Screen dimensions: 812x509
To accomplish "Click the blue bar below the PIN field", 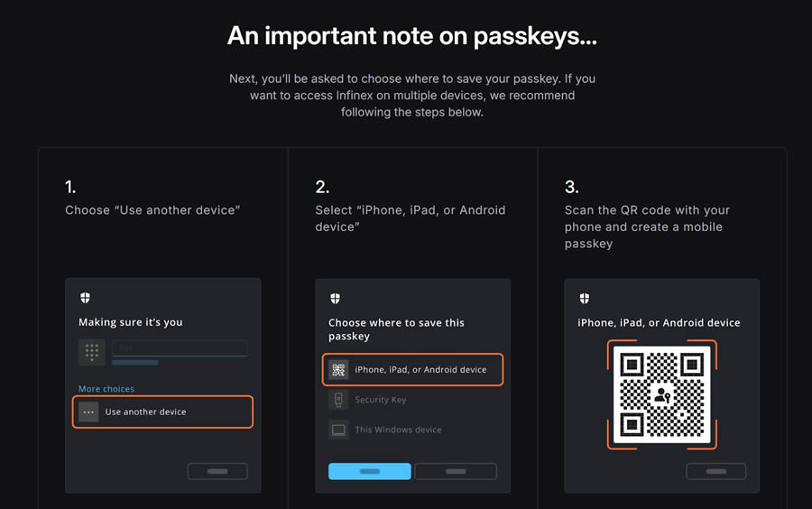I will pos(134,363).
